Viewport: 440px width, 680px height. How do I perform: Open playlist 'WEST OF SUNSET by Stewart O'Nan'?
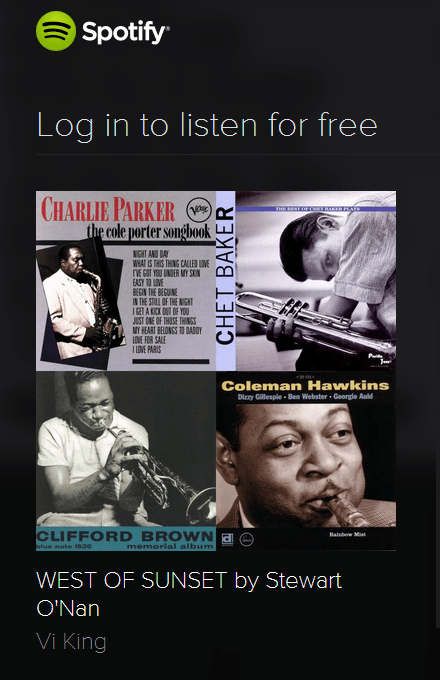[189, 594]
